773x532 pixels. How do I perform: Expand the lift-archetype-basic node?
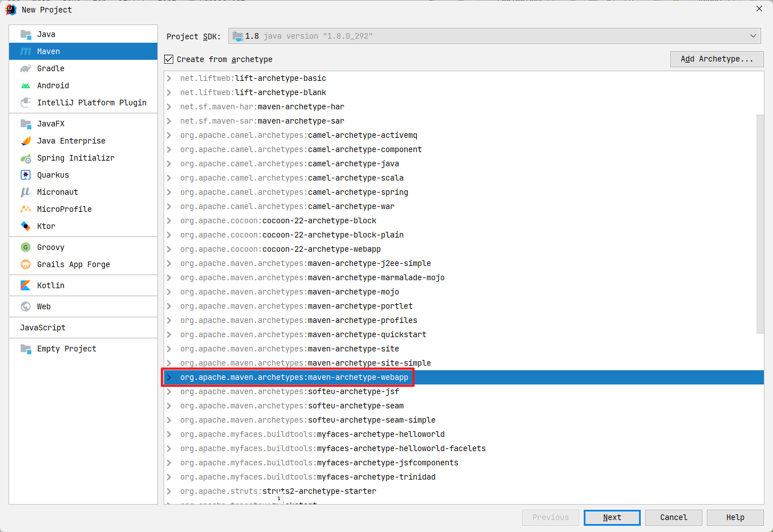(169, 78)
